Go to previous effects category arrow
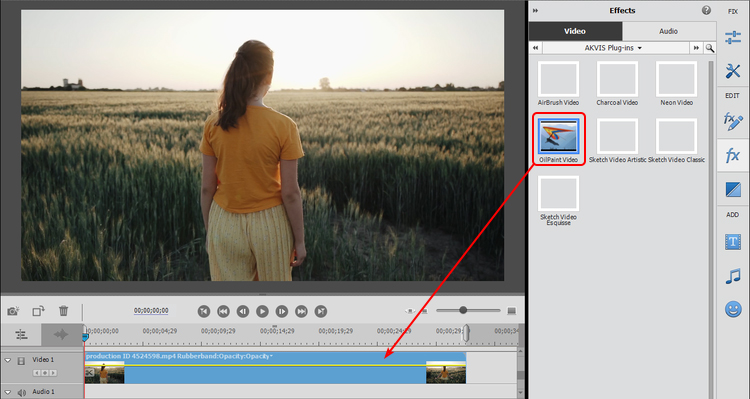 click(536, 48)
